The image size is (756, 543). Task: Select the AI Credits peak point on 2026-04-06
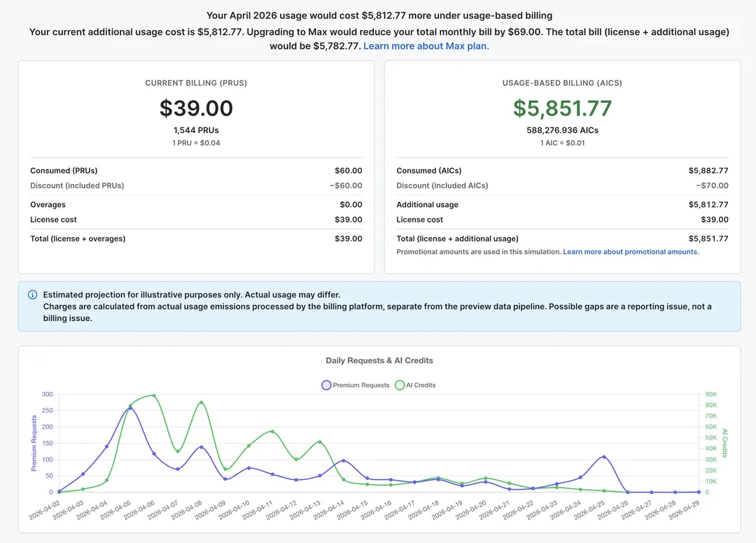click(154, 395)
